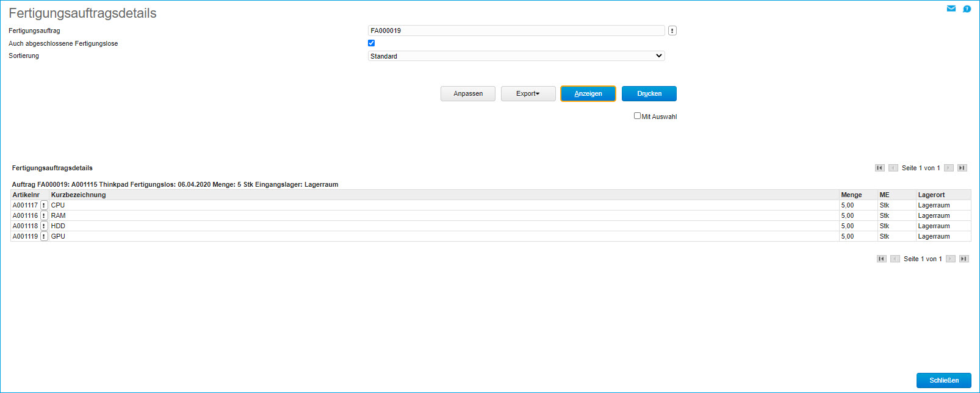The width and height of the screenshot is (980, 393).
Task: Click the Anpassen button
Action: pos(468,94)
